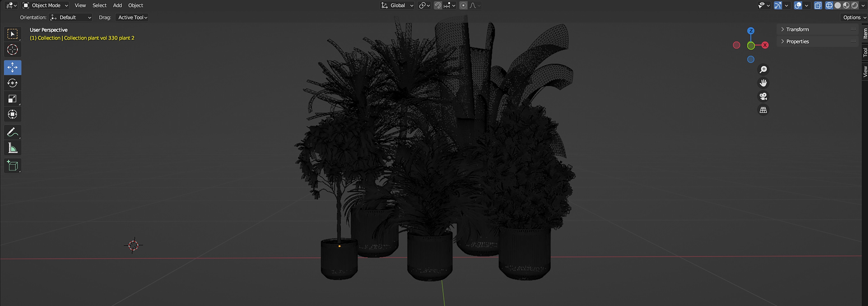
Task: Switch to Material Preview shading
Action: pyautogui.click(x=846, y=5)
